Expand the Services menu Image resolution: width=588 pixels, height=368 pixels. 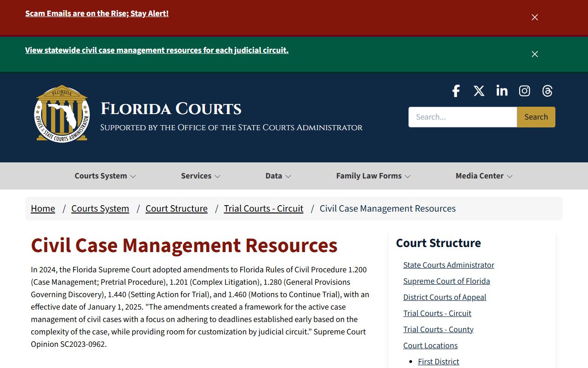(201, 176)
